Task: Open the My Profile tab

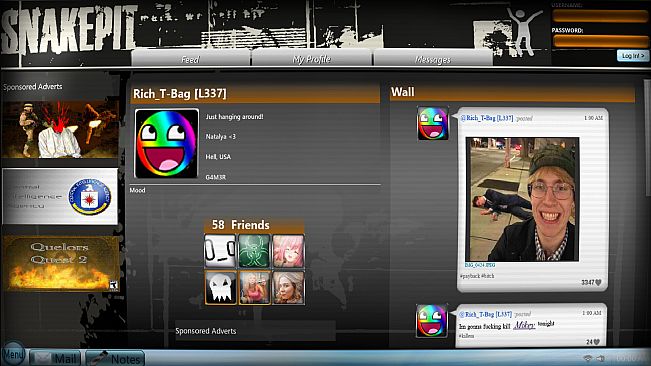Action: [x=311, y=59]
